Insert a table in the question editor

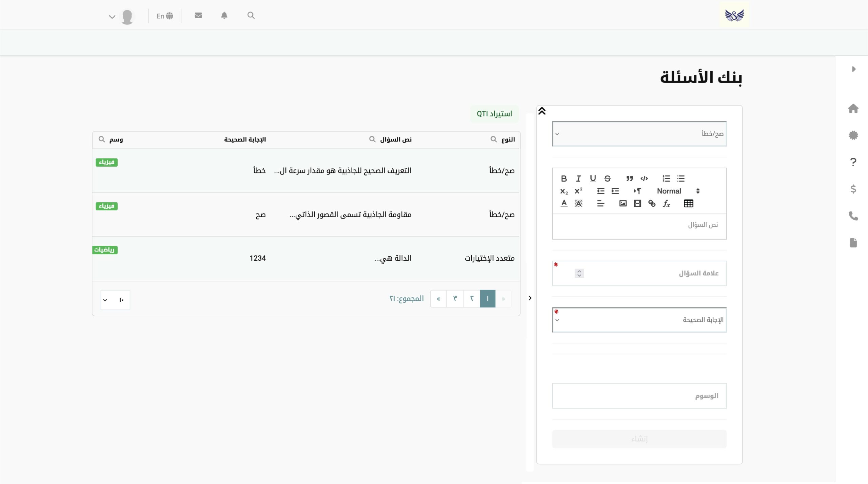688,204
